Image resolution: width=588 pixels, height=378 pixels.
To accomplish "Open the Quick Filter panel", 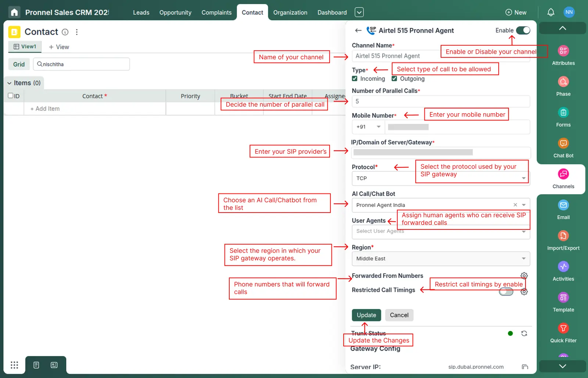I will point(563,331).
